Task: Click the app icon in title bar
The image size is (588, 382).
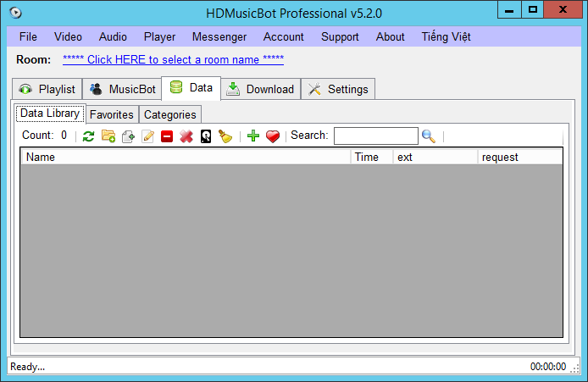Action: click(x=15, y=13)
